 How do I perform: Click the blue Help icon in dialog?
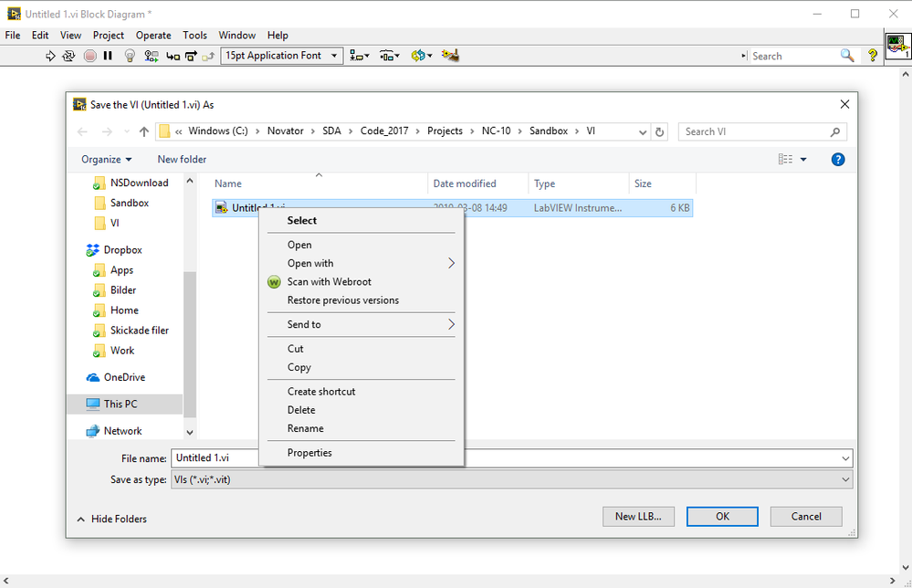pos(838,159)
